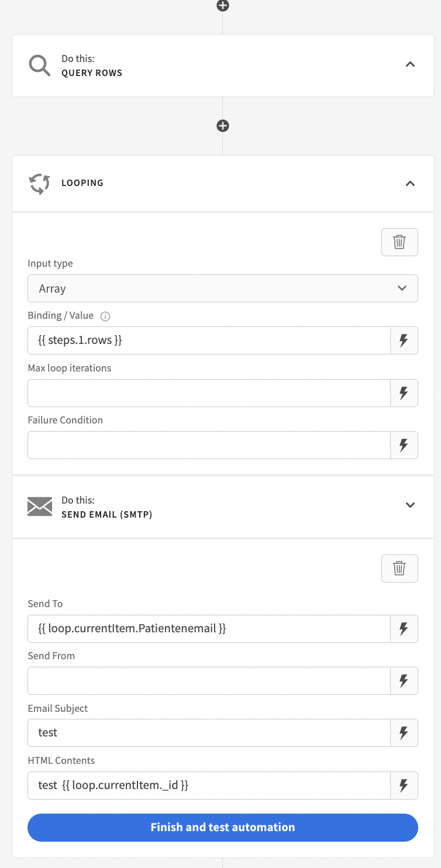This screenshot has width=441, height=868.
Task: Open the Input type dropdown showing Array
Action: [x=222, y=288]
